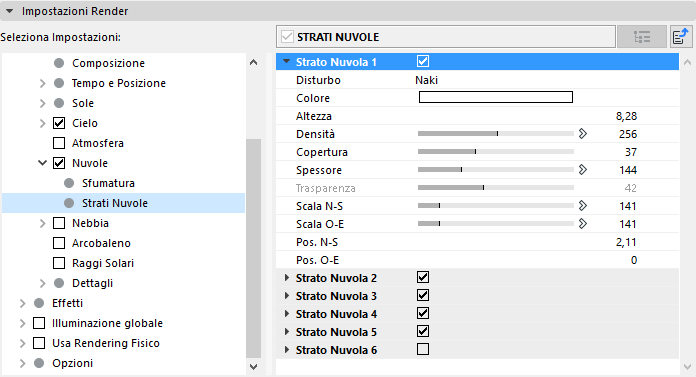696x377 pixels.
Task: Uncheck Strato Nuvola 4 checkbox
Action: [423, 313]
